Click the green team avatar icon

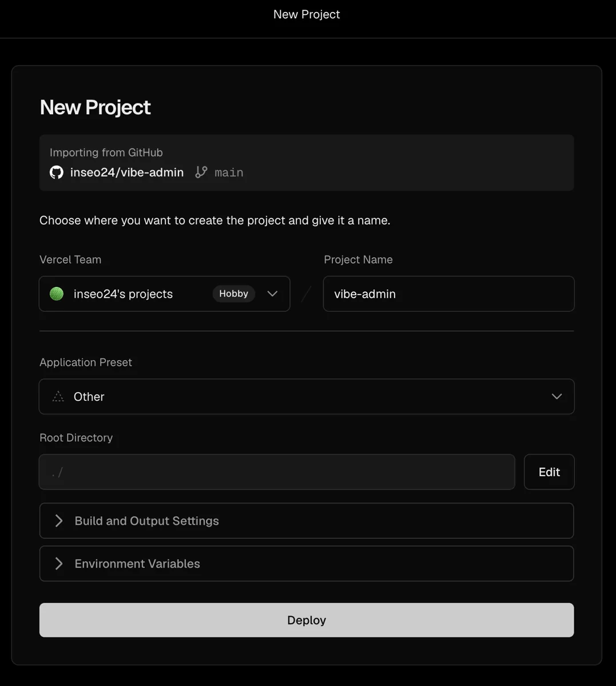click(57, 294)
